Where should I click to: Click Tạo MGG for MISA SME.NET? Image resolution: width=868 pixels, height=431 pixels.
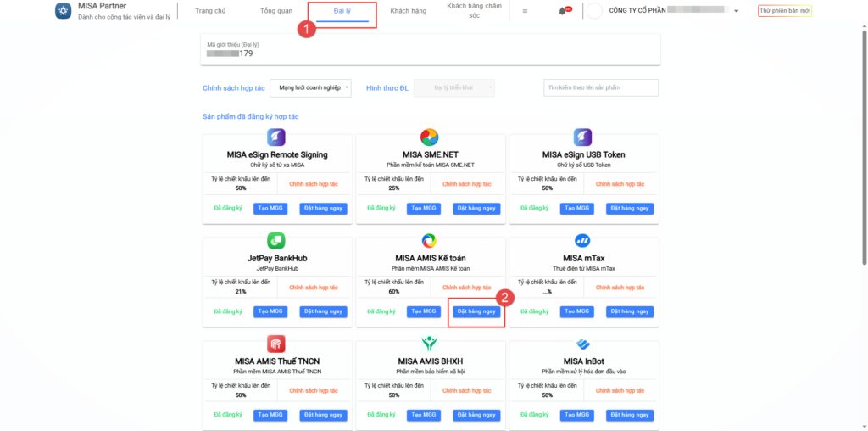coord(424,209)
